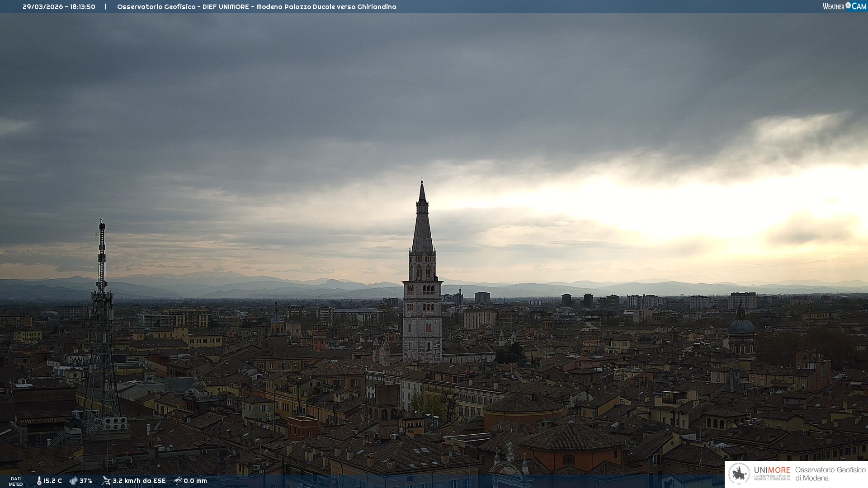Screen dimensions: 868x488
Task: Click the 3.2 km/h da ESE wind reading
Action: point(139,481)
